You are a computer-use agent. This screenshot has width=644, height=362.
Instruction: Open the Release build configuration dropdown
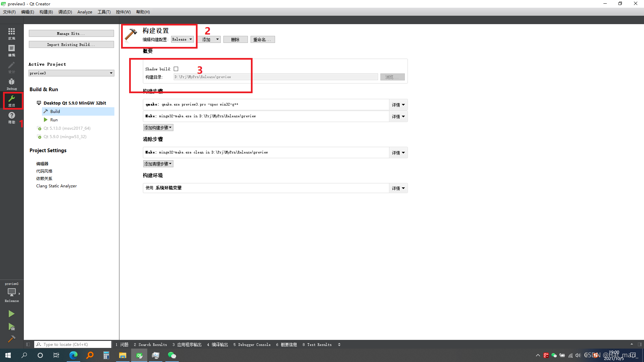click(182, 39)
